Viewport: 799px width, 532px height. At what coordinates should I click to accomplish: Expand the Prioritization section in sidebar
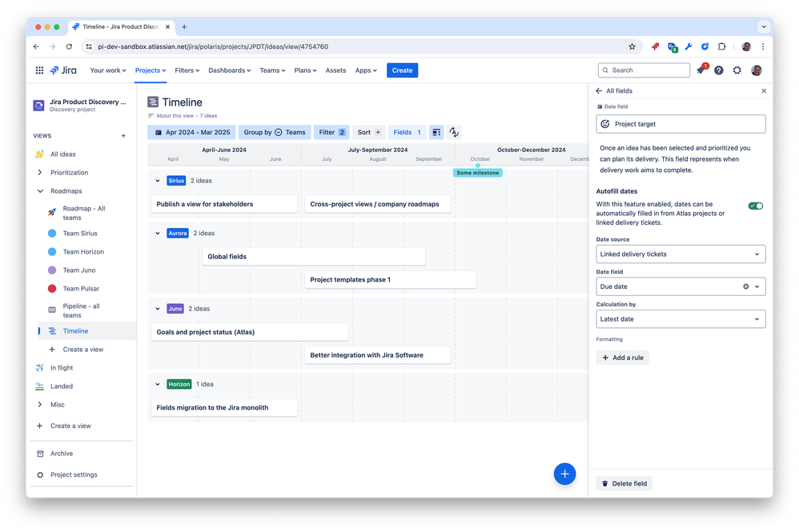coord(40,173)
